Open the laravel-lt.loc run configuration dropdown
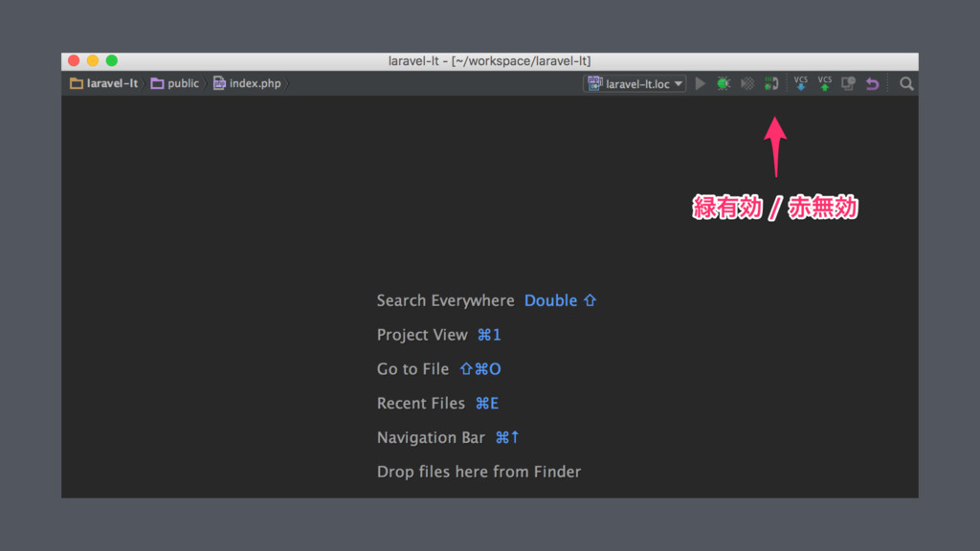Viewport: 980px width, 551px height. pyautogui.click(x=635, y=84)
